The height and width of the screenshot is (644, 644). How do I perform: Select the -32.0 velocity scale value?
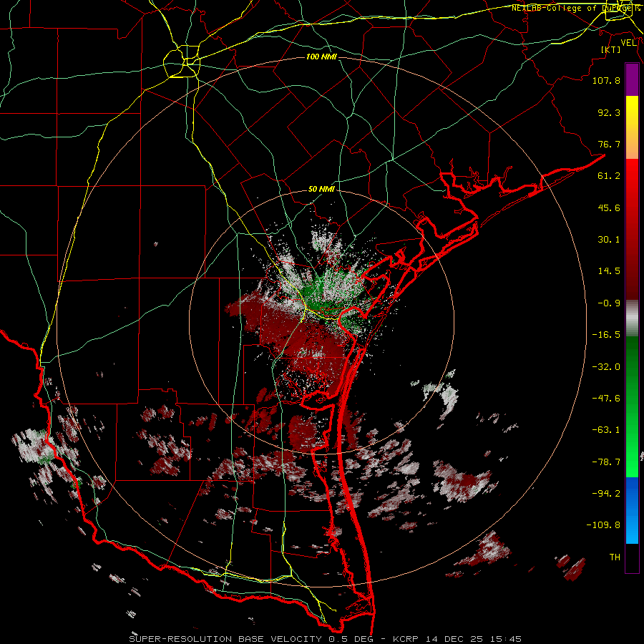tap(606, 367)
